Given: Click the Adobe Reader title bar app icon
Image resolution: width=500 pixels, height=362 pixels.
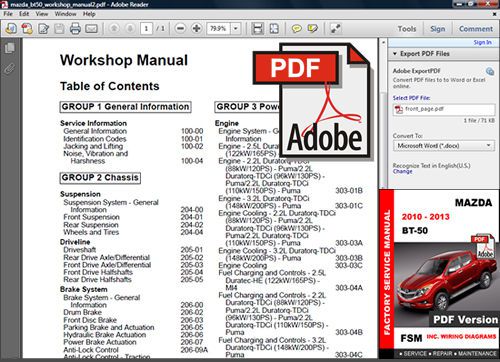Looking at the screenshot, I should pos(4,4).
